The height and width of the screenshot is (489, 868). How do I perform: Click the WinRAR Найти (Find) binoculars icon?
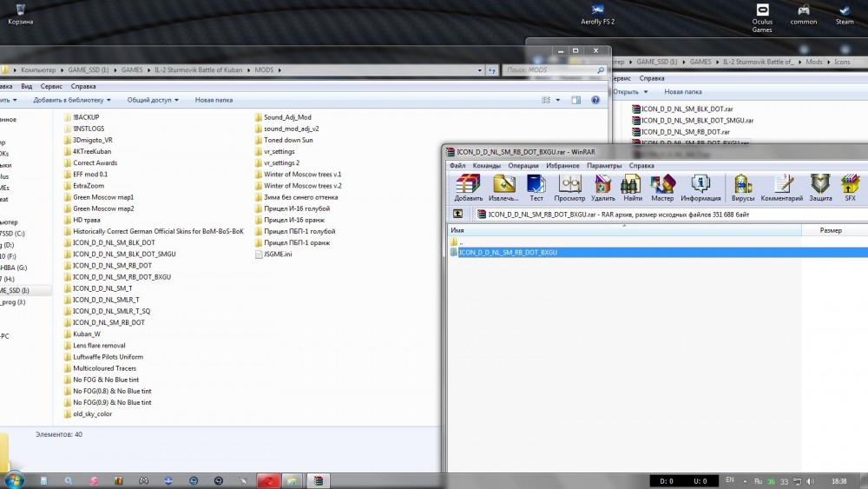(x=632, y=188)
